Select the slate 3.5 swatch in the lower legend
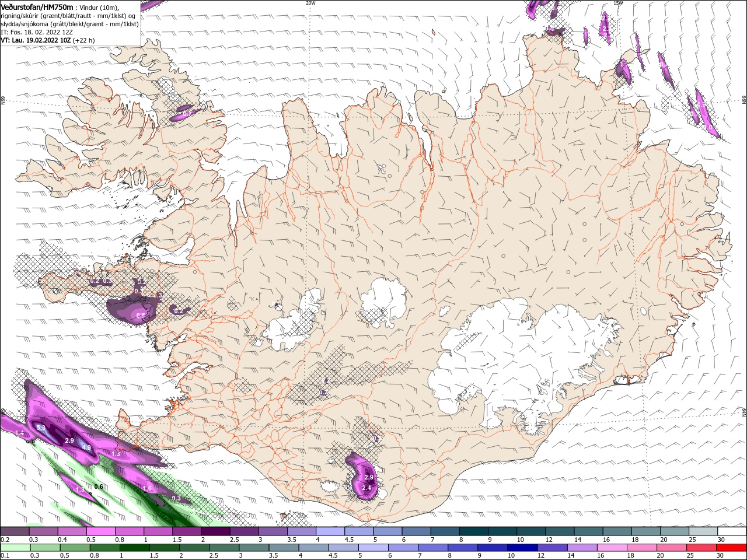Screen dimensions: 747x560 click(x=283, y=548)
